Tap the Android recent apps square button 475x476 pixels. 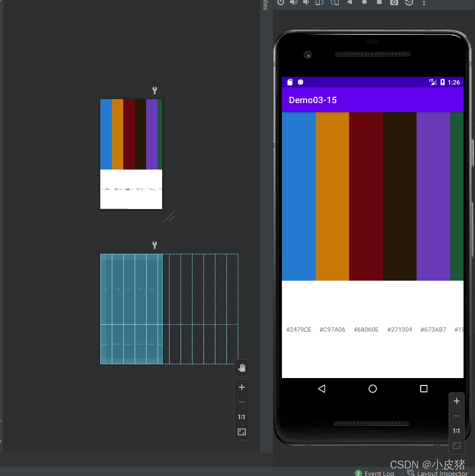point(423,389)
